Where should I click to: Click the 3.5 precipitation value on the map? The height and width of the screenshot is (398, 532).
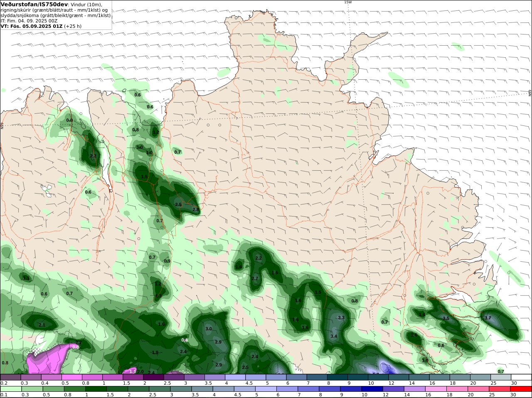446,318
